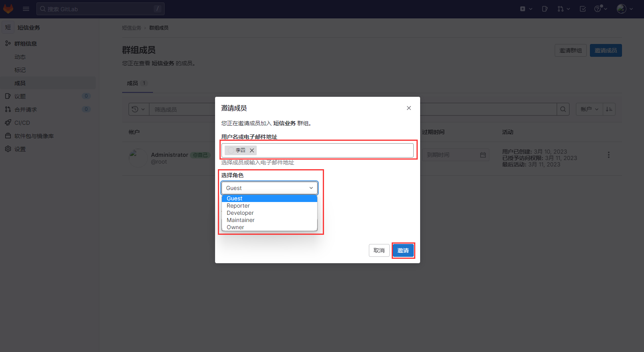Select the Reporter role option
644x352 pixels.
coord(238,206)
